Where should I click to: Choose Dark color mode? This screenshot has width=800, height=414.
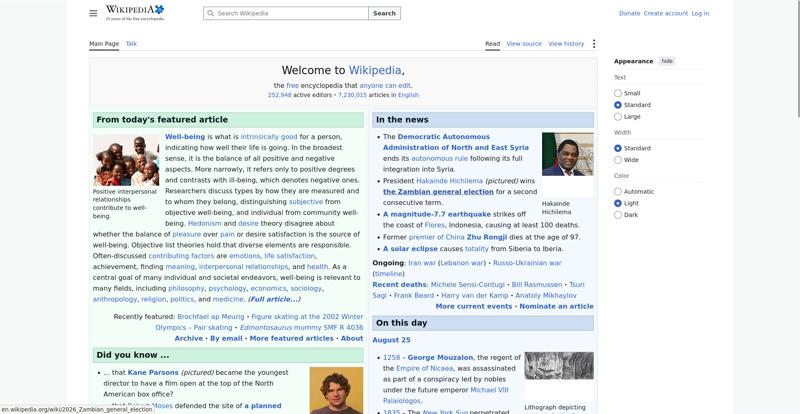click(x=618, y=215)
